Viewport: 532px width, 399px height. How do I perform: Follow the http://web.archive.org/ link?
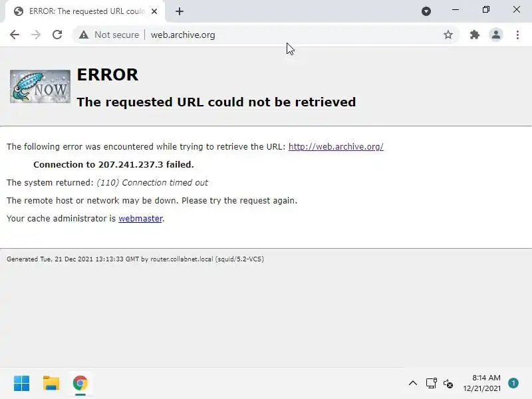click(x=336, y=146)
